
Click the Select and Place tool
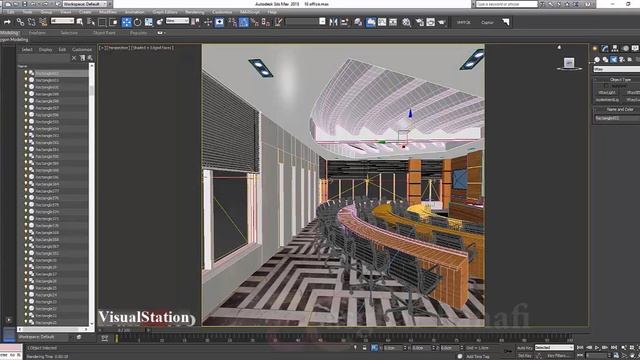[160, 22]
